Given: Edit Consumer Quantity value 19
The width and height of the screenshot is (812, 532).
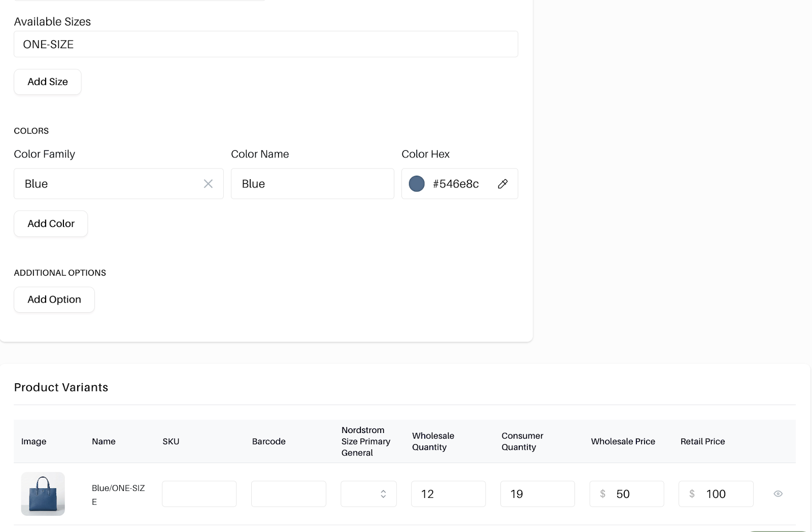Looking at the screenshot, I should (537, 493).
